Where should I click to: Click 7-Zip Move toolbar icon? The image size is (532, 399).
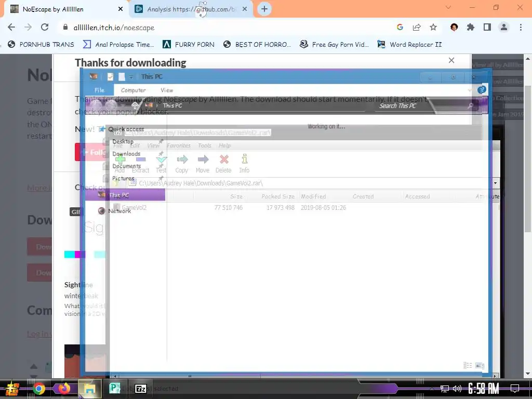click(x=203, y=164)
